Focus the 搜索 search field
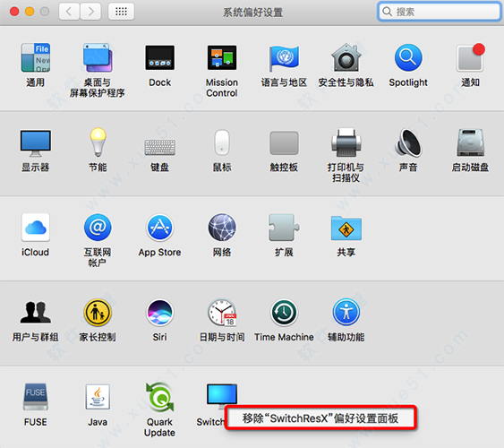Image resolution: width=504 pixels, height=448 pixels. click(440, 12)
